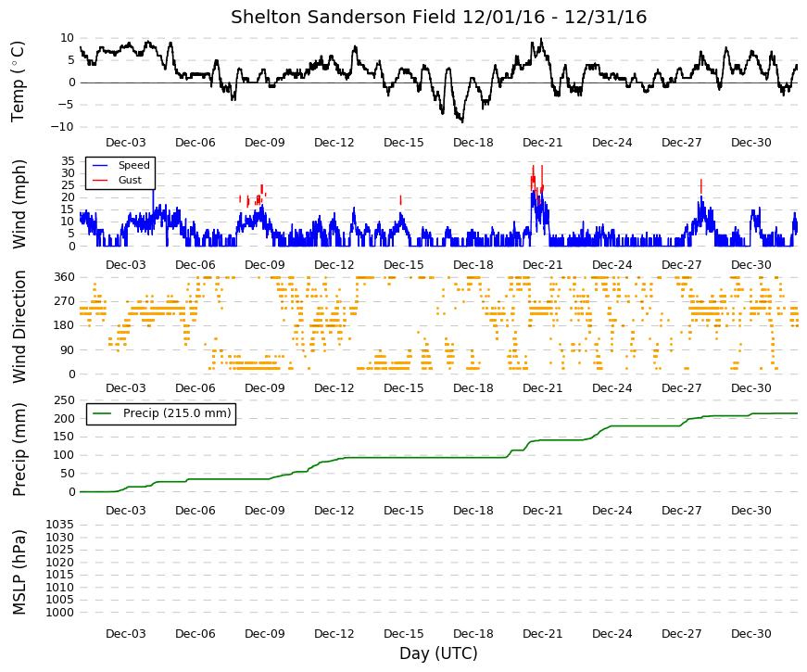
Task: Click the Wind Direction axis label
Action: (x=19, y=326)
